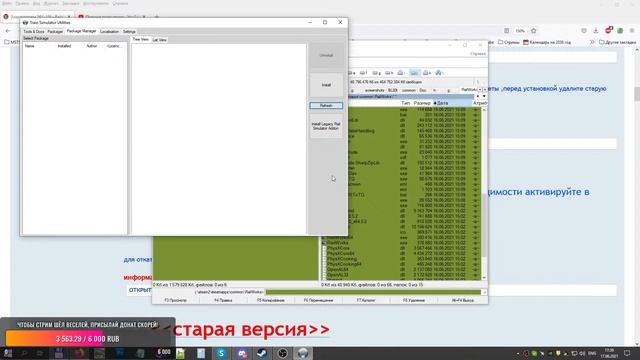The height and width of the screenshot is (360, 640).
Task: Click Install Legacy Rail Simulator Addon
Action: coord(326,126)
